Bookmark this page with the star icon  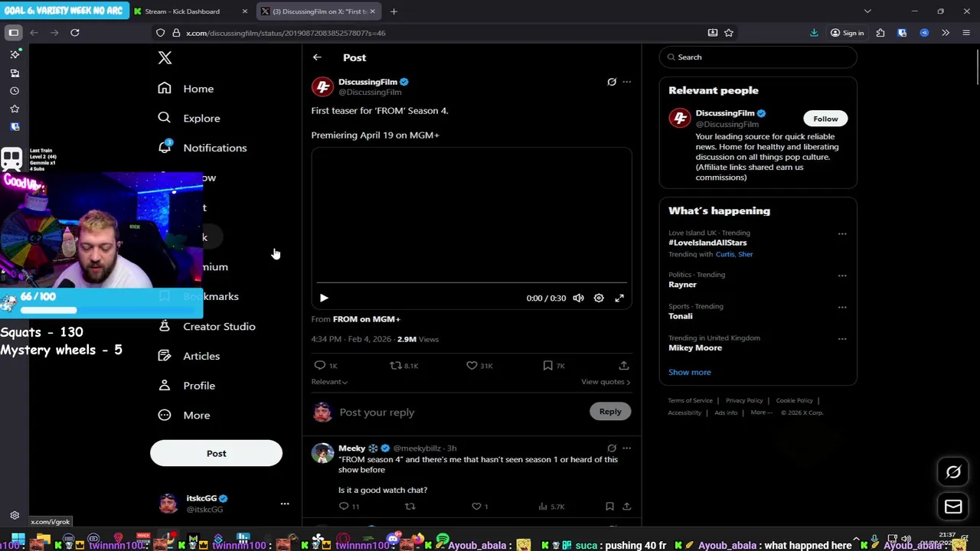click(x=729, y=33)
